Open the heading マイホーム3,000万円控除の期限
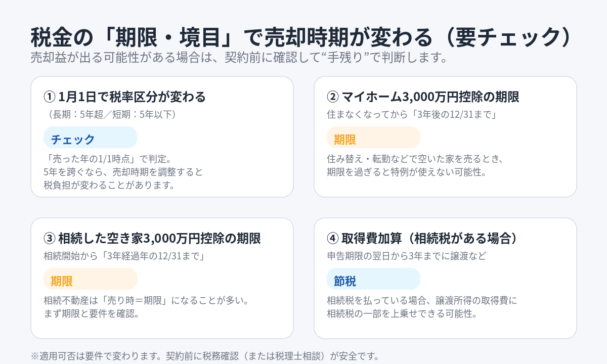Image resolution: width=607 pixels, height=364 pixels. [430, 97]
